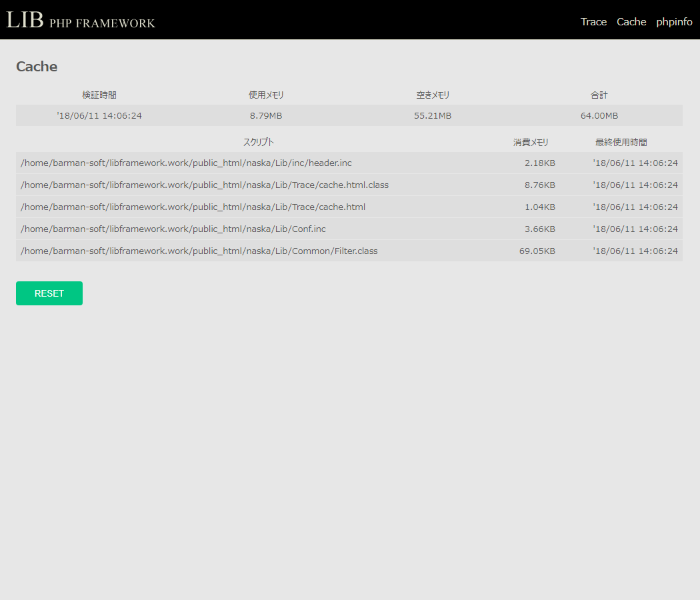Click the LIB PHP FRAMEWORK logo
The image size is (700, 600).
[81, 21]
